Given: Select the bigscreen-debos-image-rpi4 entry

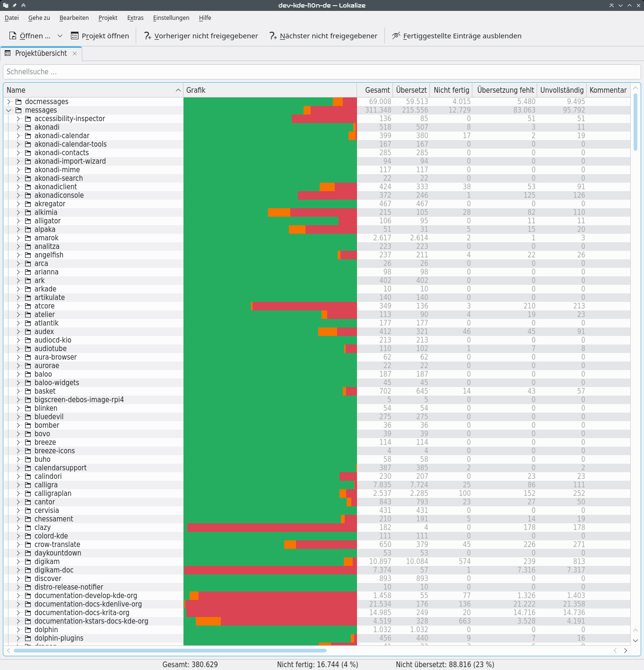Looking at the screenshot, I should [79, 400].
